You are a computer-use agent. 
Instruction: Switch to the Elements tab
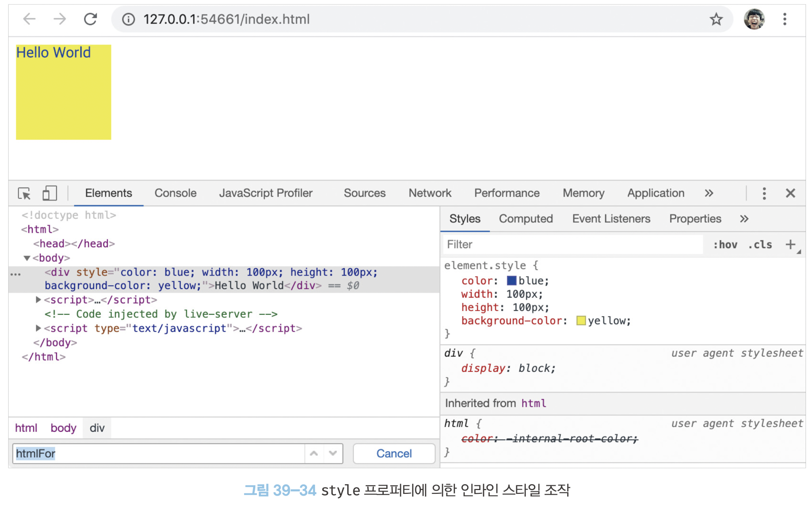click(x=109, y=193)
